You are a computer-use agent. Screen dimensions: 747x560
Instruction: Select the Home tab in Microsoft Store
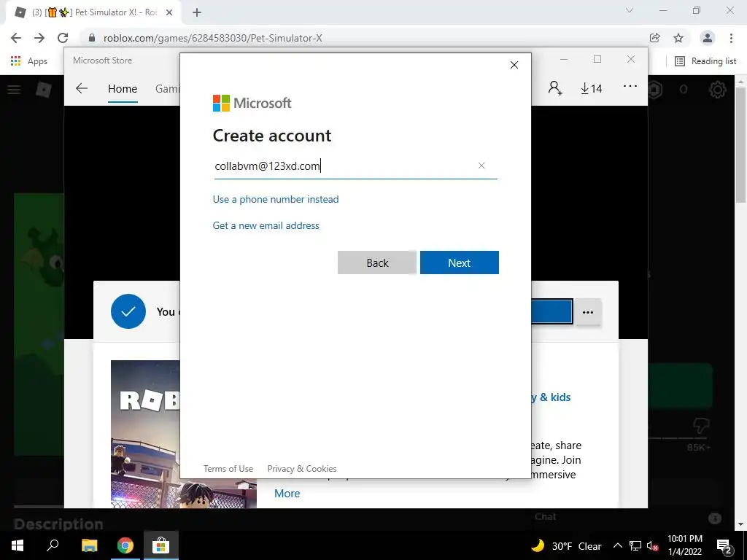click(x=123, y=88)
